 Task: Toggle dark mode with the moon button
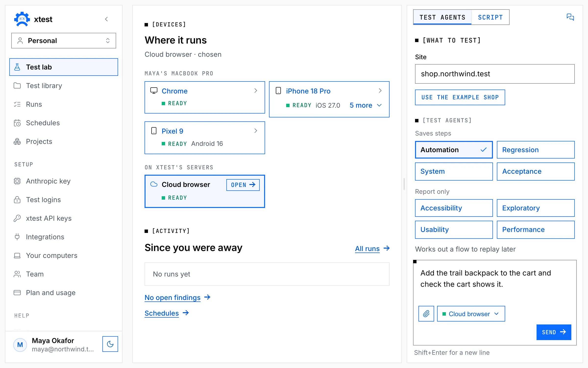(x=110, y=344)
